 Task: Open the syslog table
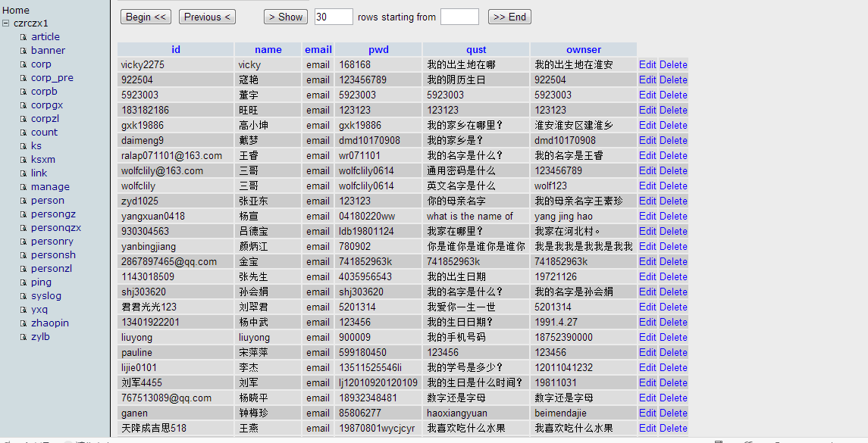pos(46,296)
